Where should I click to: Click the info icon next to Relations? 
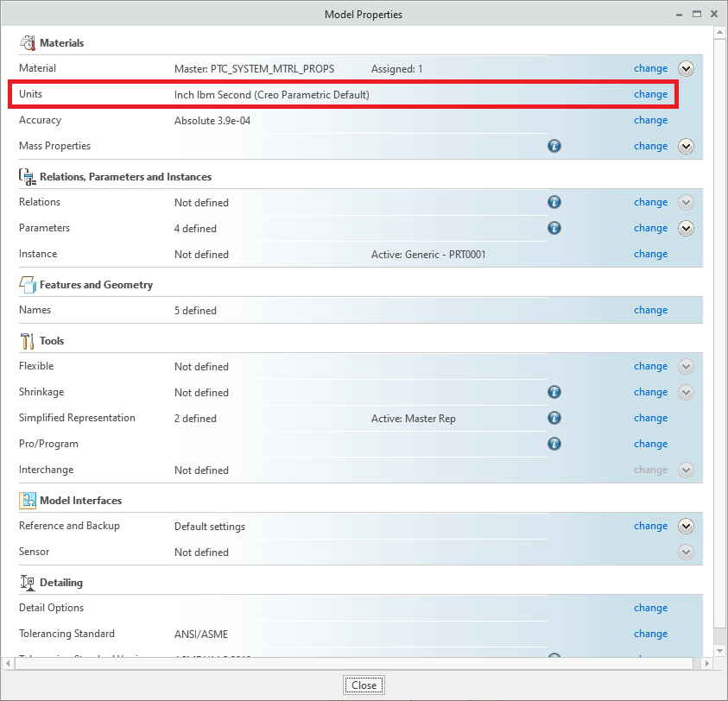coord(554,202)
